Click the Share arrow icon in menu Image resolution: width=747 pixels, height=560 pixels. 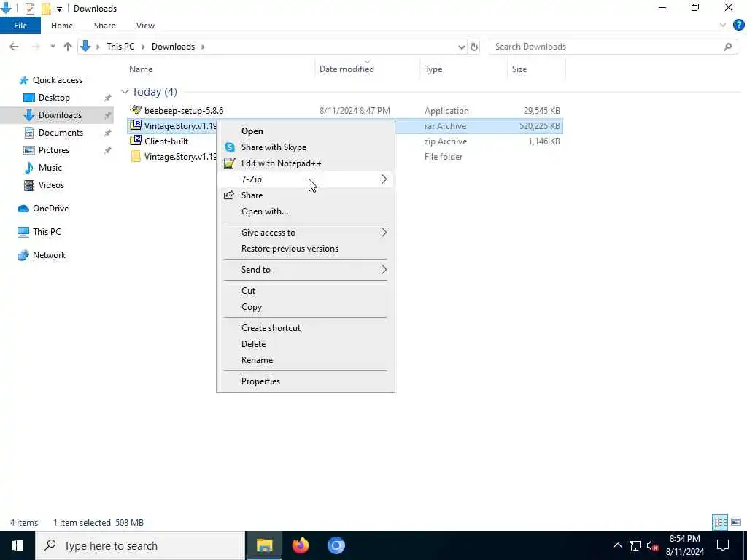pyautogui.click(x=229, y=195)
